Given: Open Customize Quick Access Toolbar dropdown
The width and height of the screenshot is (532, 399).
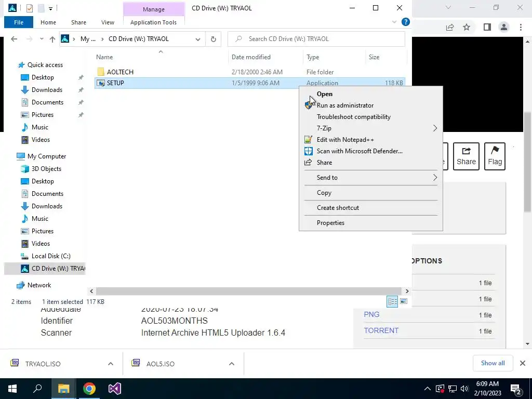Looking at the screenshot, I should click(x=50, y=8).
